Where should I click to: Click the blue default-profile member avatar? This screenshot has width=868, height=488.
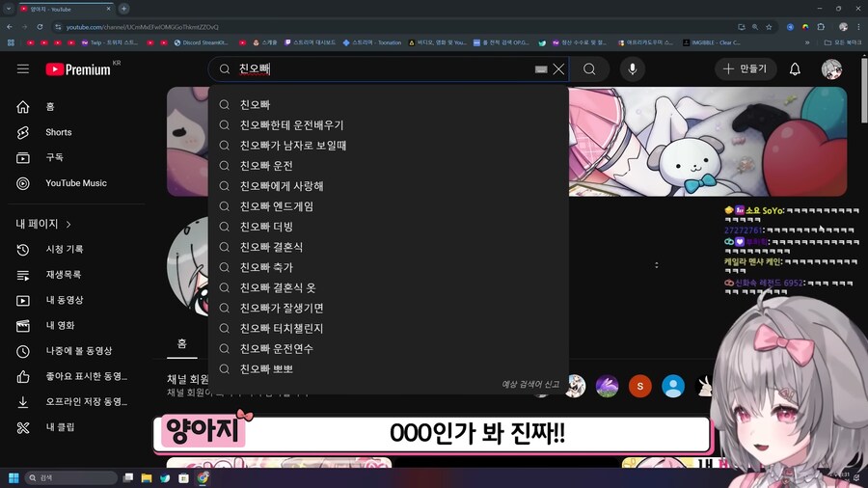click(673, 386)
